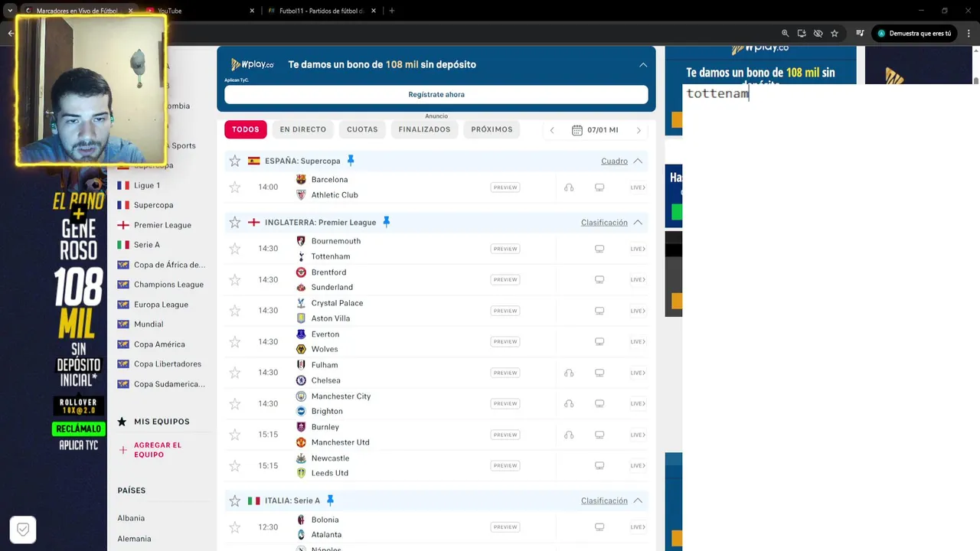Open the Supercopa Cuadro link
This screenshot has width=980, height=551.
tap(614, 161)
